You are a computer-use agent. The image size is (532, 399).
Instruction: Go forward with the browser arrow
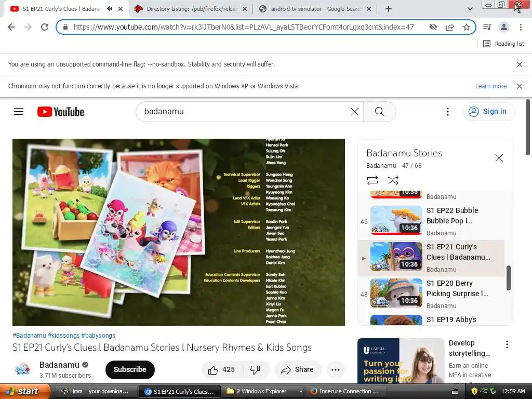[28, 27]
